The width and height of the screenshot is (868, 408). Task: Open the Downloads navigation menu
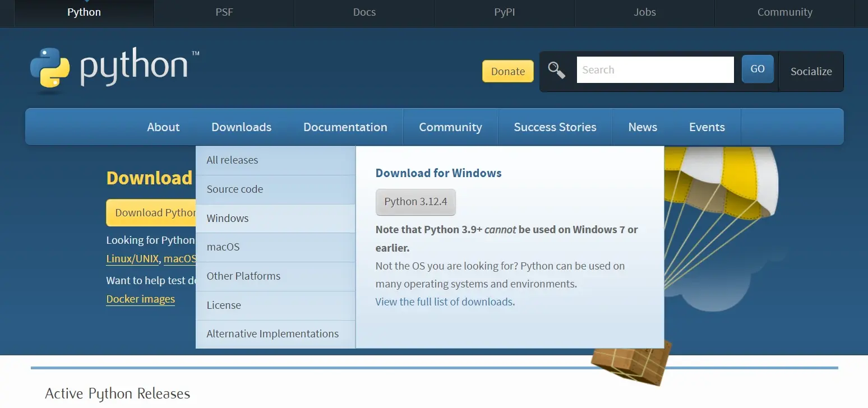(242, 127)
